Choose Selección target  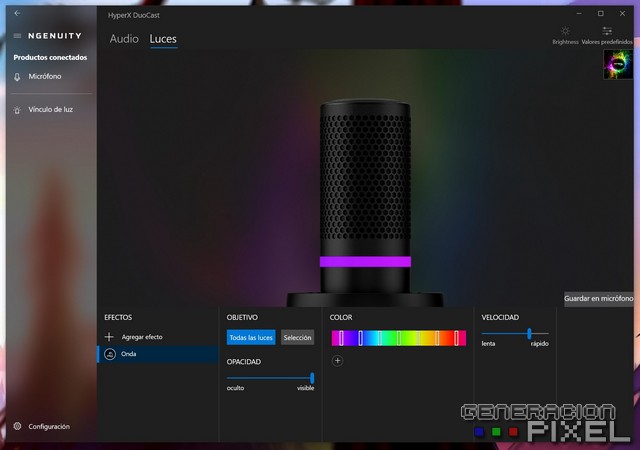point(298,338)
